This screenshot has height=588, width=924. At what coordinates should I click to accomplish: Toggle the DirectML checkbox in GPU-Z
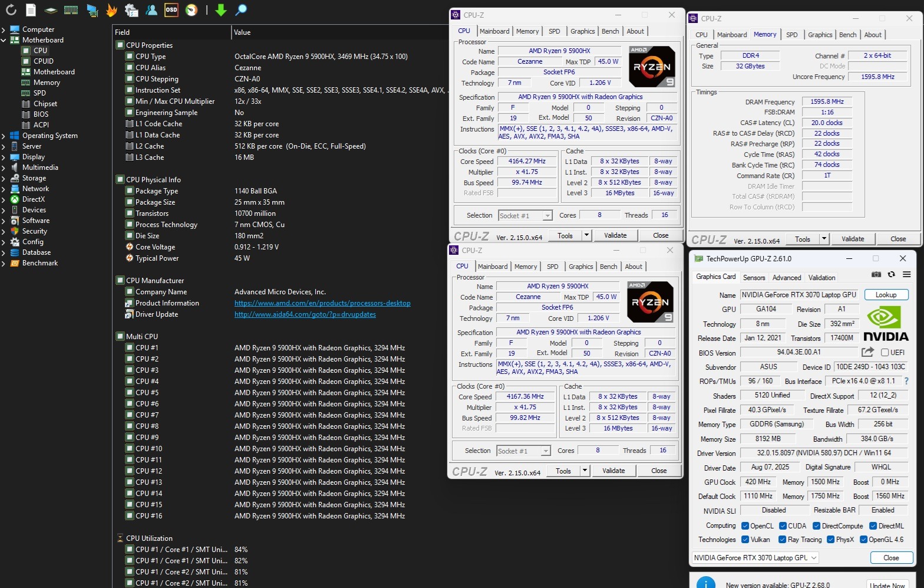873,526
